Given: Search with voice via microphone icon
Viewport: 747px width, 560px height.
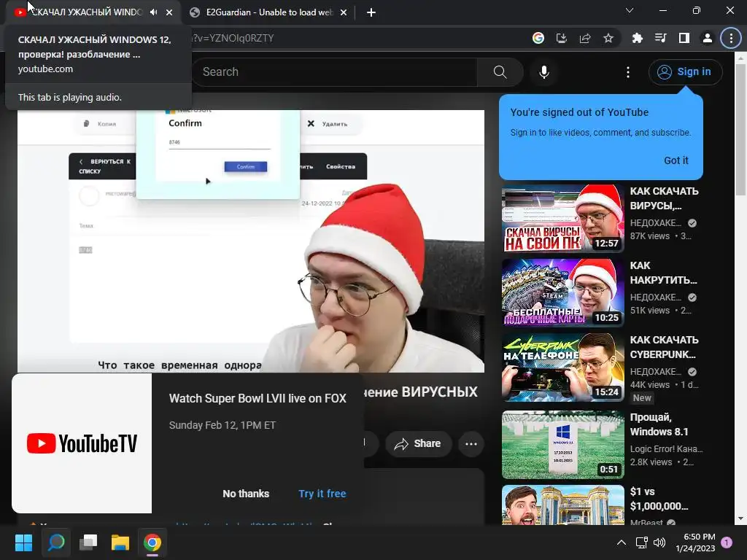Looking at the screenshot, I should coord(544,72).
